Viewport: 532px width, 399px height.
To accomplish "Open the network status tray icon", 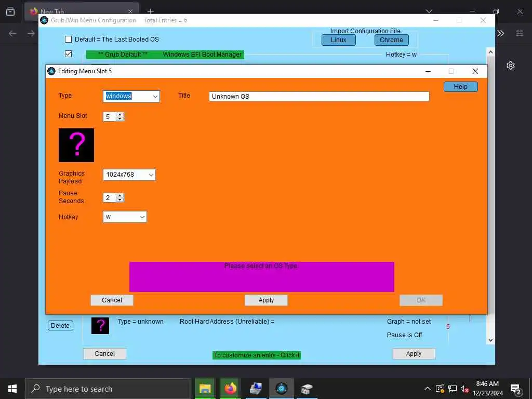I will 453,389.
